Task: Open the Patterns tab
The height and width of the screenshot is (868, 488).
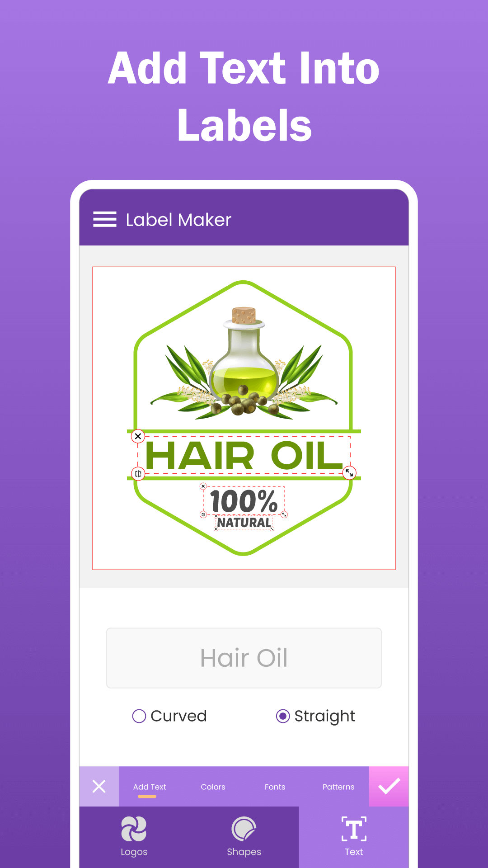Action: tap(338, 787)
